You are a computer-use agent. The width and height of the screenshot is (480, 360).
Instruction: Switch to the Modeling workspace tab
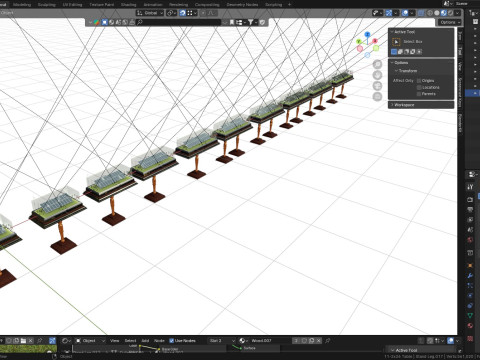coord(22,5)
